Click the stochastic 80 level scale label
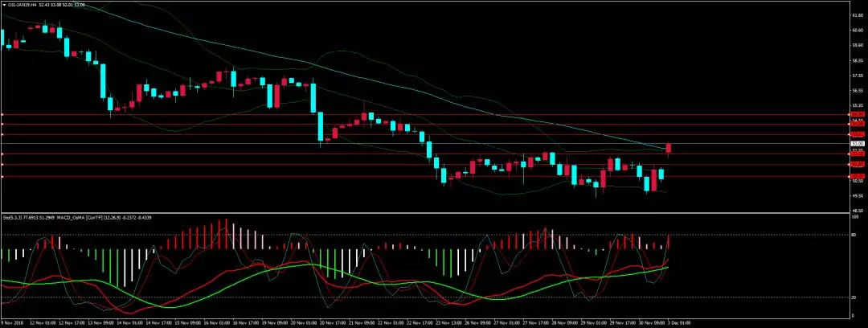The height and width of the screenshot is (328, 868). pos(854,235)
